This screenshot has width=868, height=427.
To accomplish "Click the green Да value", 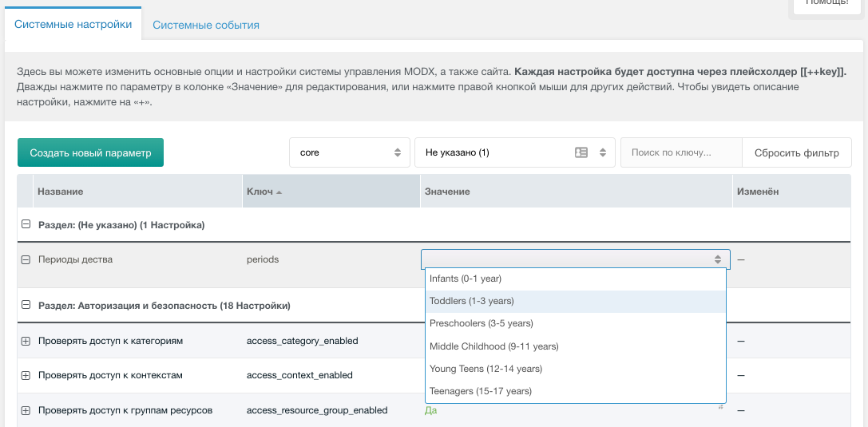I will pyautogui.click(x=430, y=410).
